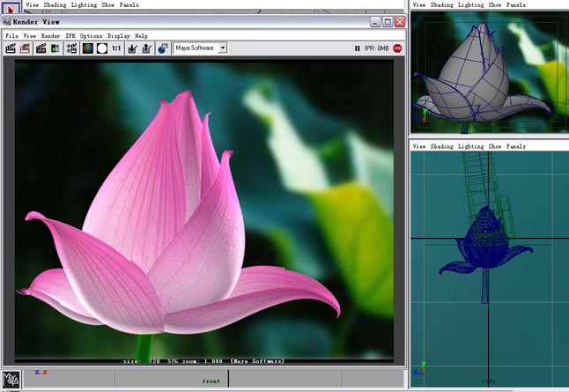Open the View menu in Render View
This screenshot has width=569, height=392.
tap(30, 35)
